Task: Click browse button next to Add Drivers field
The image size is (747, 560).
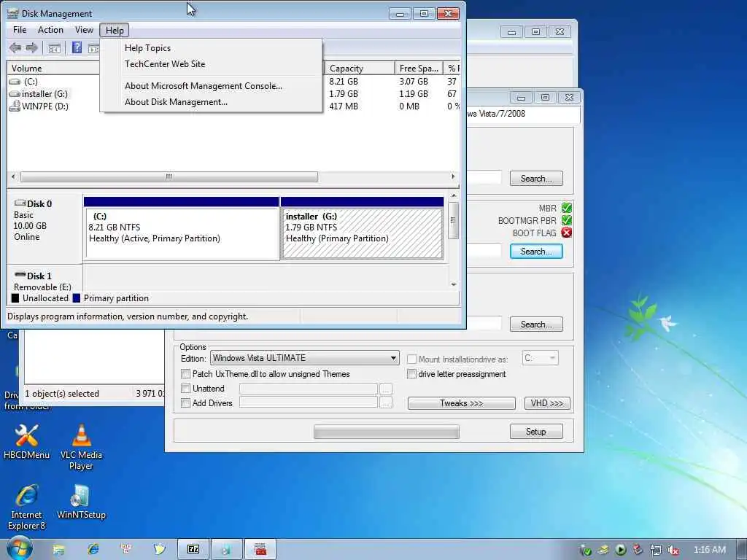Action: 386,403
